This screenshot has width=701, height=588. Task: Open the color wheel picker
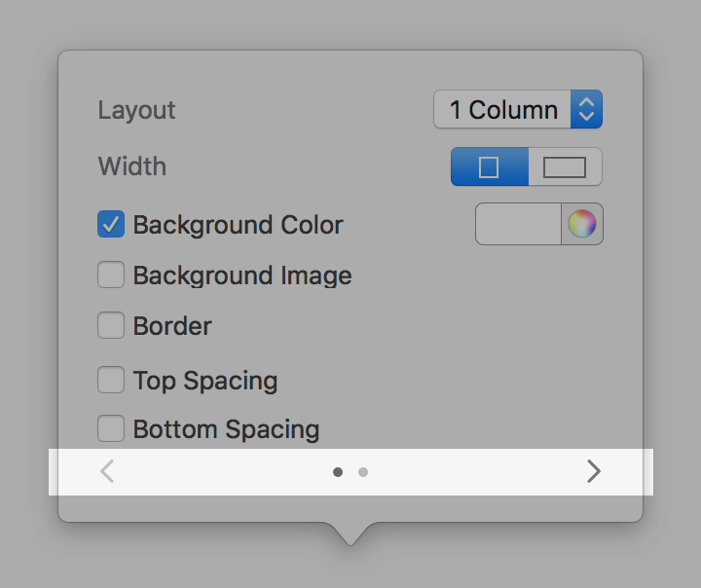(x=582, y=224)
